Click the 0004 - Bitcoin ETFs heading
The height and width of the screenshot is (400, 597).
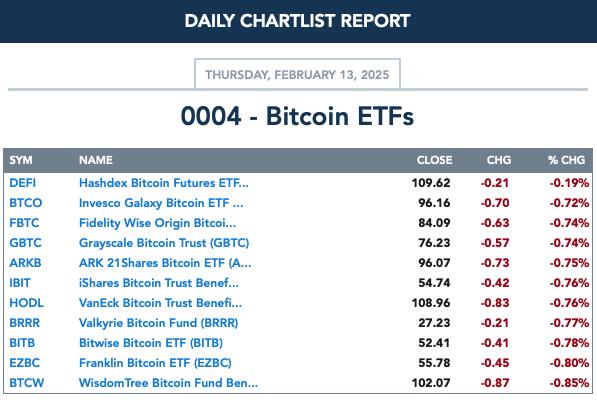coord(297,116)
